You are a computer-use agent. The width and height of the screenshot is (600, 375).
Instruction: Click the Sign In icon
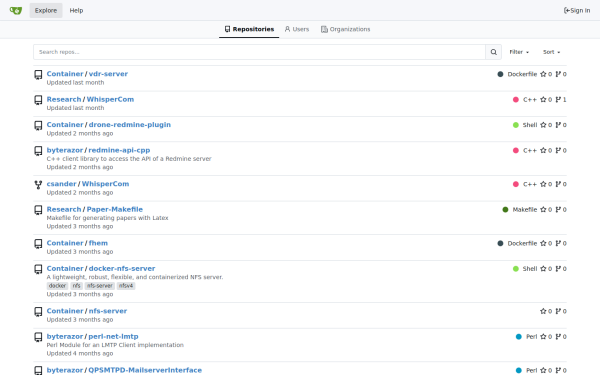567,10
